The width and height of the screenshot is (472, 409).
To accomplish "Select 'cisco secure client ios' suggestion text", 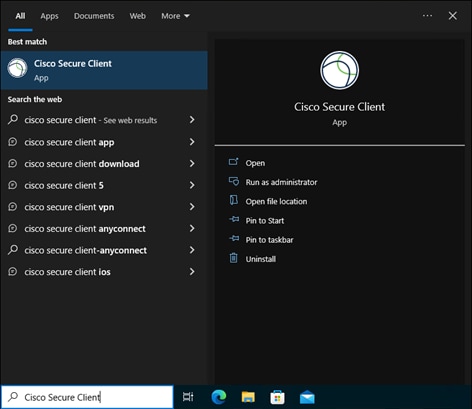I will pos(67,272).
